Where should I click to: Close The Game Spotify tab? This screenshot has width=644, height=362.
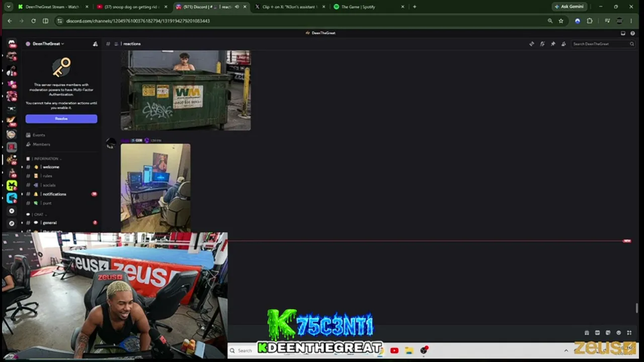pyautogui.click(x=403, y=7)
